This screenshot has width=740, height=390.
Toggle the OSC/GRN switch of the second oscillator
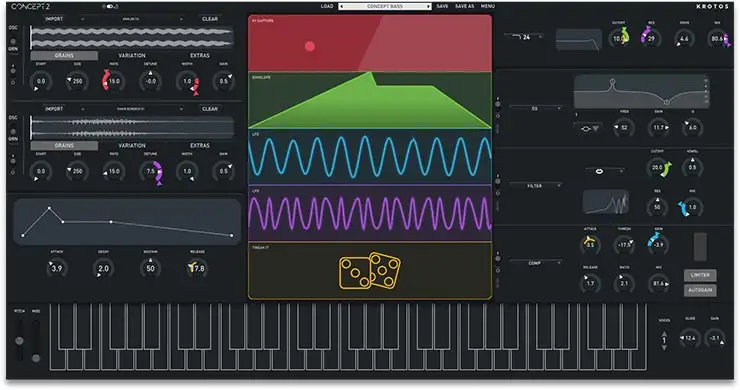point(13,132)
